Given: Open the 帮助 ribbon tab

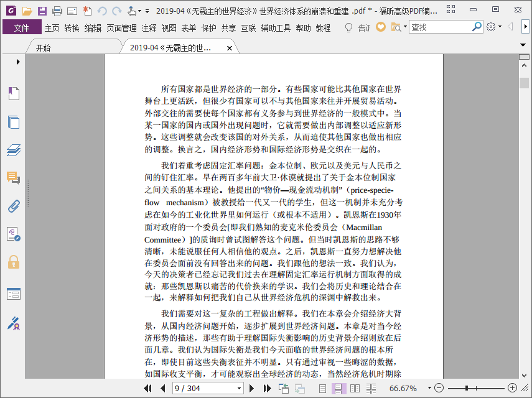Looking at the screenshot, I should pyautogui.click(x=303, y=28).
